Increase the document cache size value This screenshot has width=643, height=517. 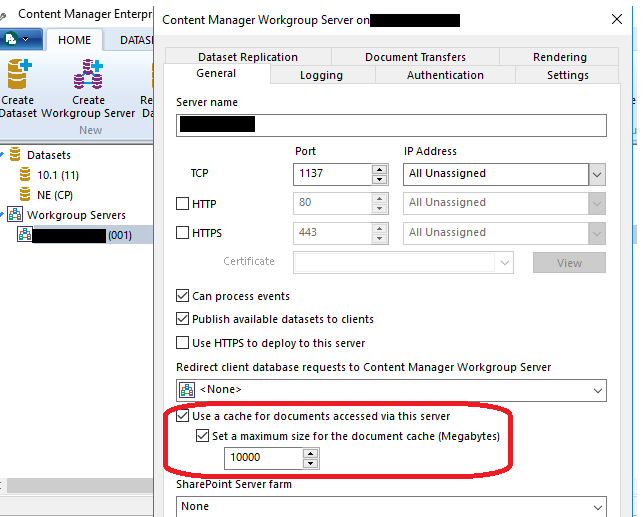point(310,453)
